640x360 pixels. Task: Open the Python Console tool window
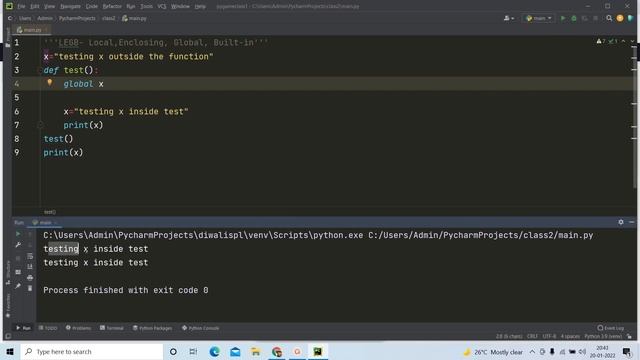pyautogui.click(x=200, y=328)
